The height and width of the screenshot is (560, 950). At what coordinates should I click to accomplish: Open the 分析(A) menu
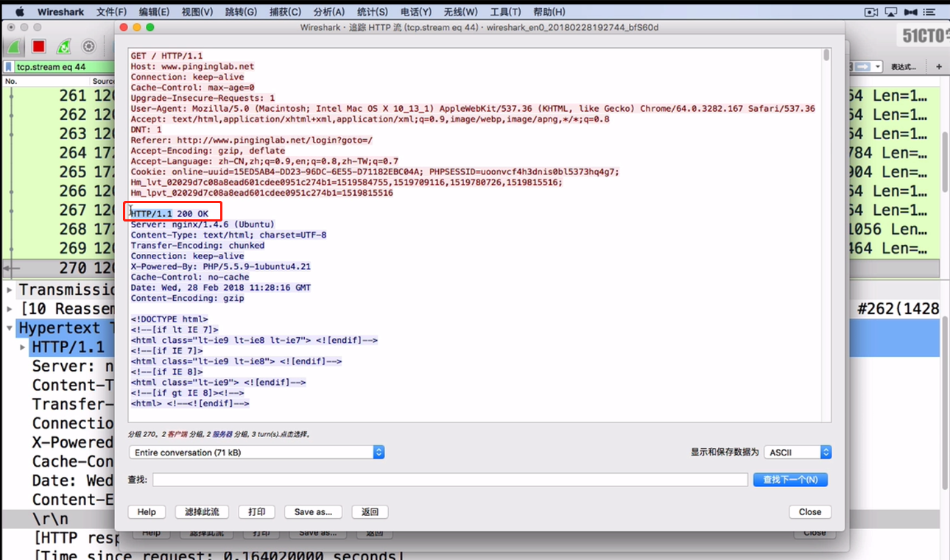pos(329,12)
